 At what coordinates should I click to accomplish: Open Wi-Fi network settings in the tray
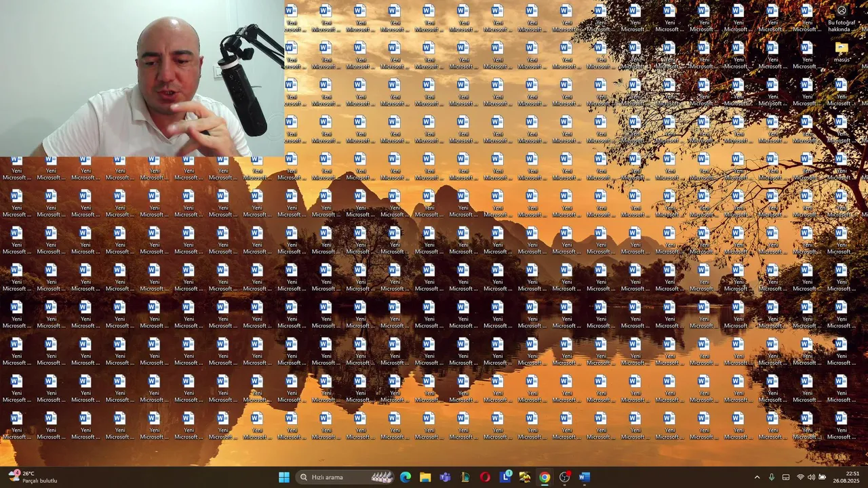click(x=800, y=477)
